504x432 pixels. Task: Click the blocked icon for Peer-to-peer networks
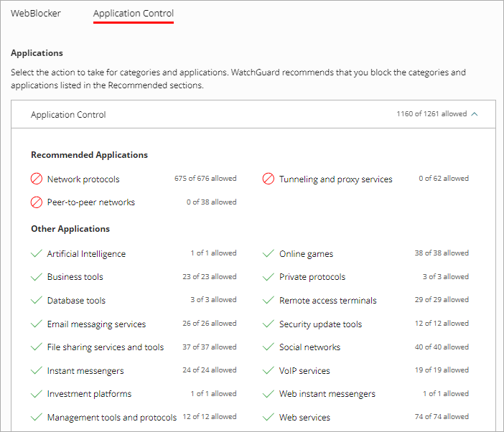(x=37, y=202)
